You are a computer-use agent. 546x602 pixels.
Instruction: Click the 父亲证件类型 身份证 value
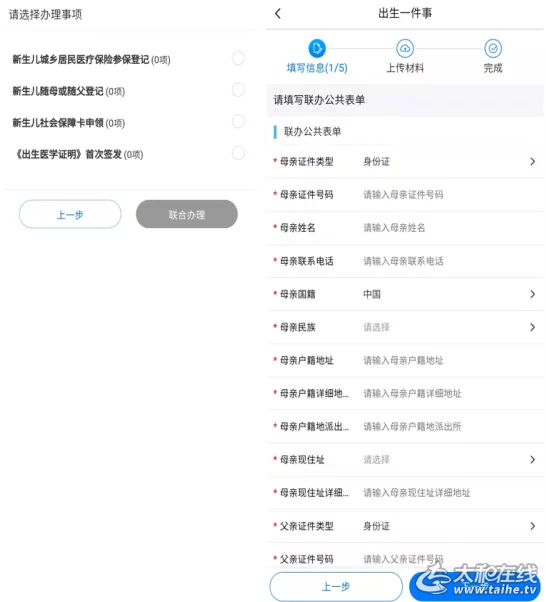click(376, 526)
